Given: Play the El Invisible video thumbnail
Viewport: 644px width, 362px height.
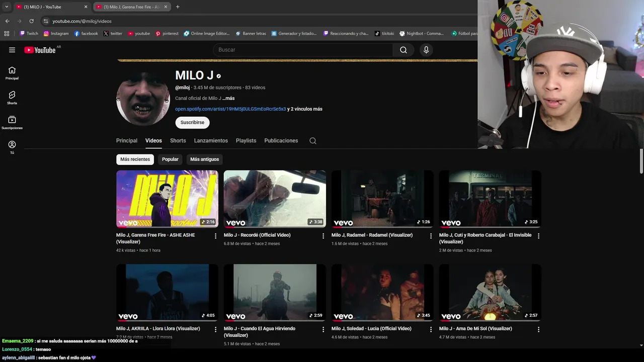Looking at the screenshot, I should [490, 199].
